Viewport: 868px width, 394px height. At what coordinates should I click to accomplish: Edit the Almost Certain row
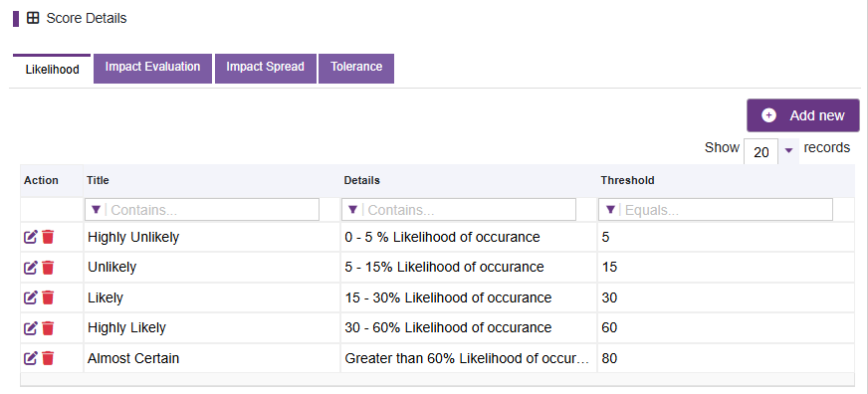click(x=31, y=358)
